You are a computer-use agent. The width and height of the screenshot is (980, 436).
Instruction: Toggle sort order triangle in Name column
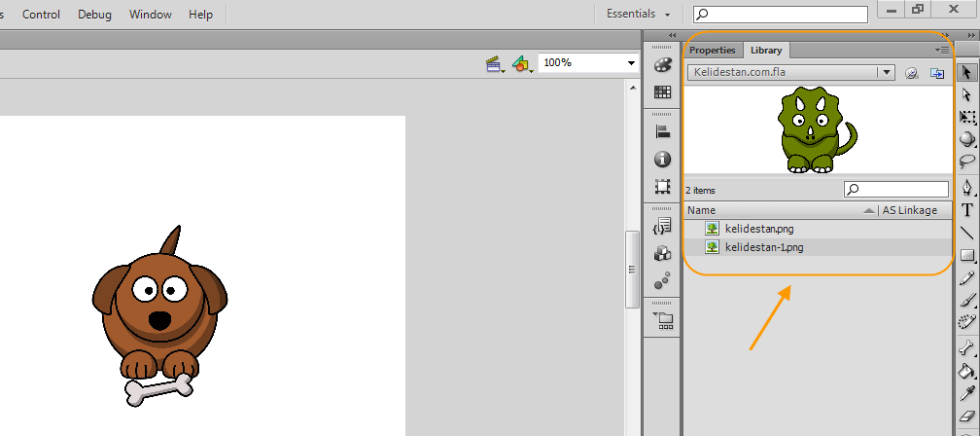(x=869, y=211)
